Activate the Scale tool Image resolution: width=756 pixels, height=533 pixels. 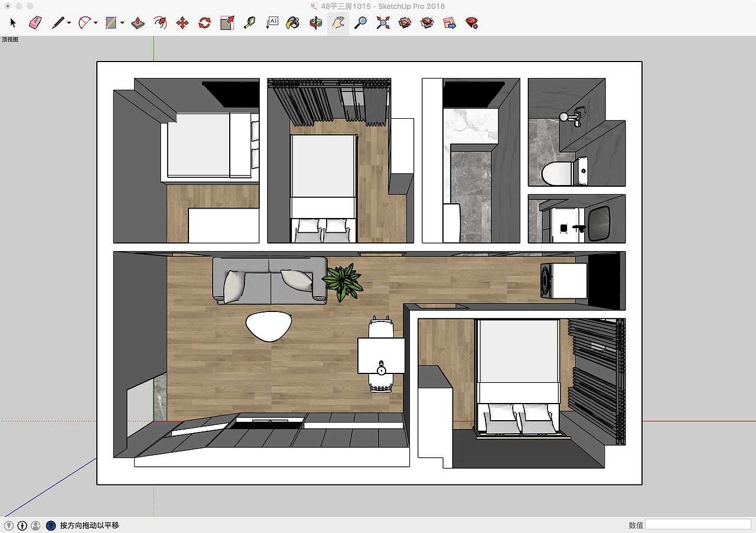click(x=227, y=23)
